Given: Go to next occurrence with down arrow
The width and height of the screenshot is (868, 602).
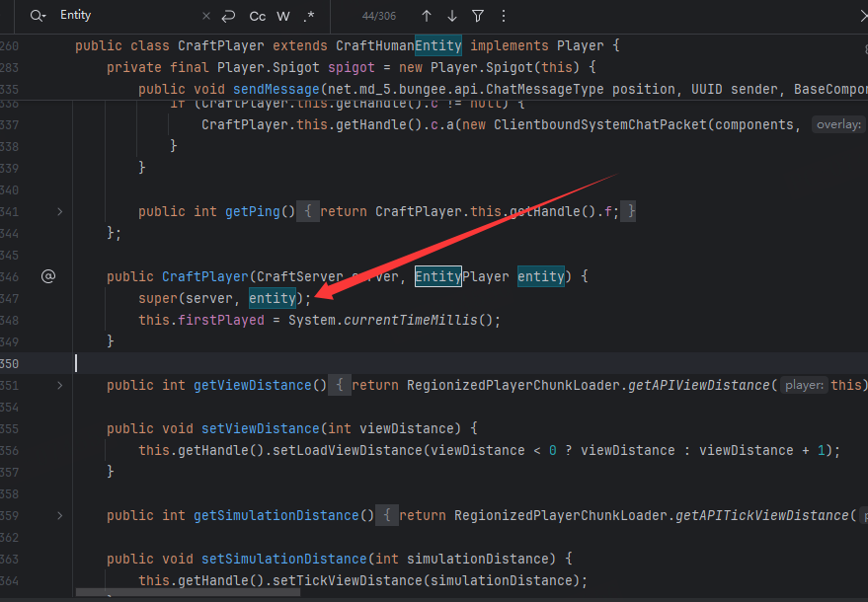Looking at the screenshot, I should [x=452, y=16].
